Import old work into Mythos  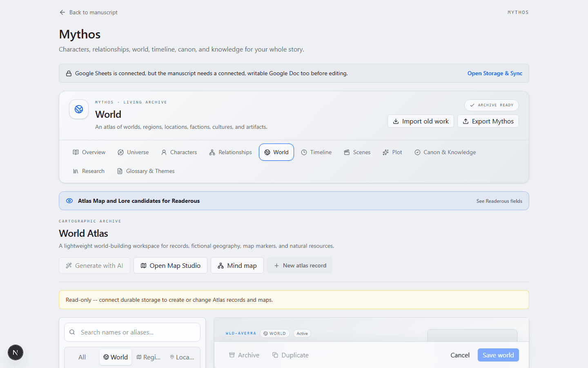coord(421,121)
